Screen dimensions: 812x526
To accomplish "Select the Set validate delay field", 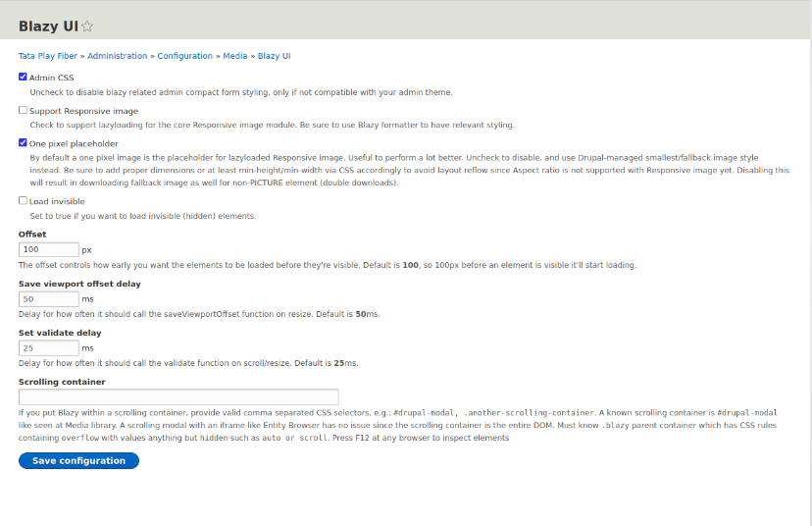I will pos(49,348).
